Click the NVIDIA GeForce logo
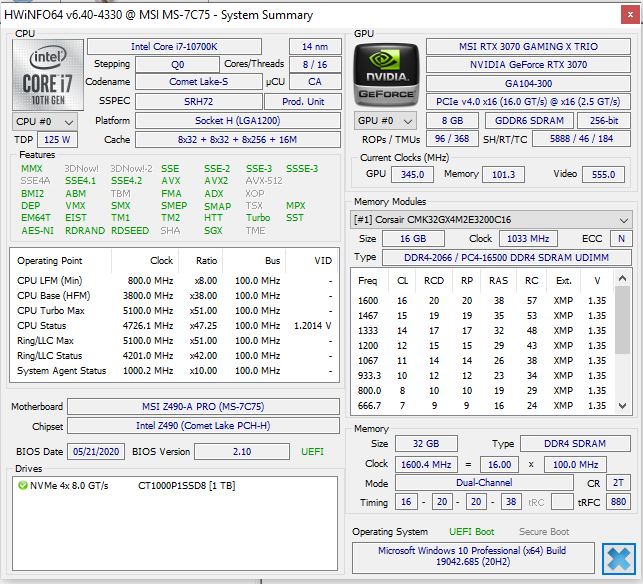The image size is (643, 584). coord(386,75)
